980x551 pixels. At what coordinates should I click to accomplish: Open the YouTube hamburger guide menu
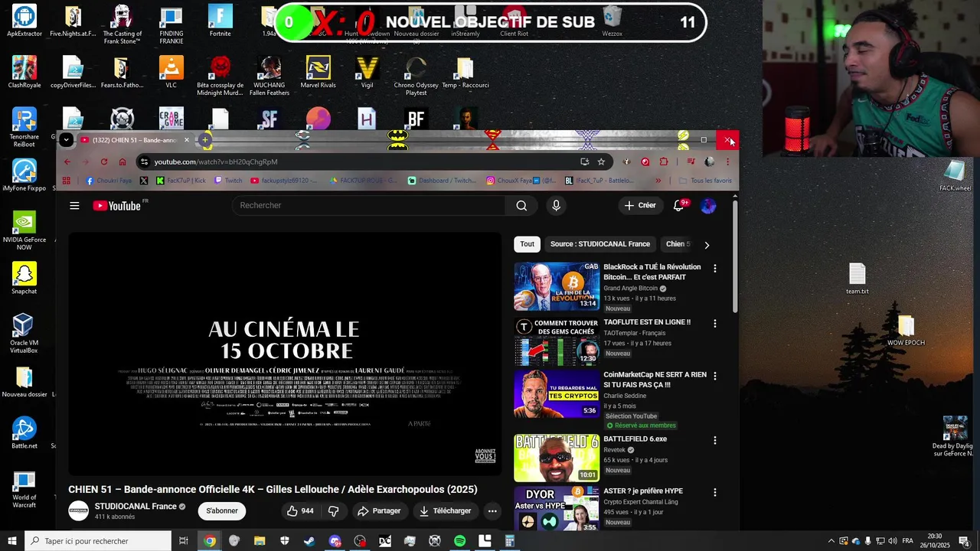74,205
